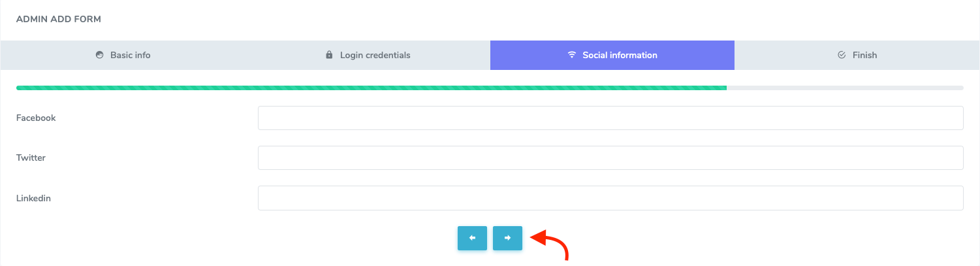Screen dimensions: 980x266
Task: Click the unfilled grey end of progress bar
Action: [845, 88]
